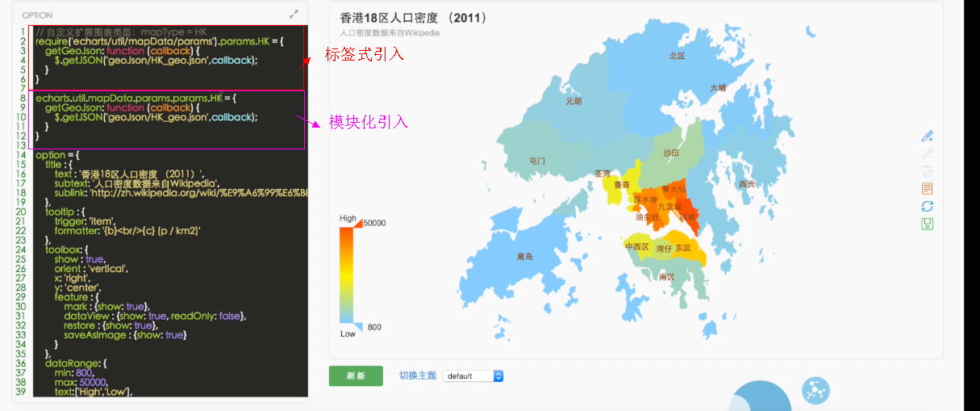Click the 屯门 map label
The height and width of the screenshot is (411, 980).
537,161
